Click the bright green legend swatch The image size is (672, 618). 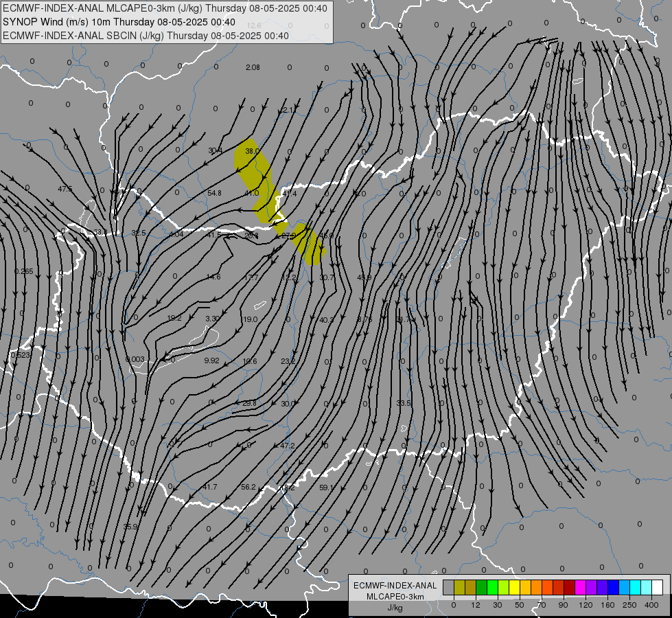(492, 587)
